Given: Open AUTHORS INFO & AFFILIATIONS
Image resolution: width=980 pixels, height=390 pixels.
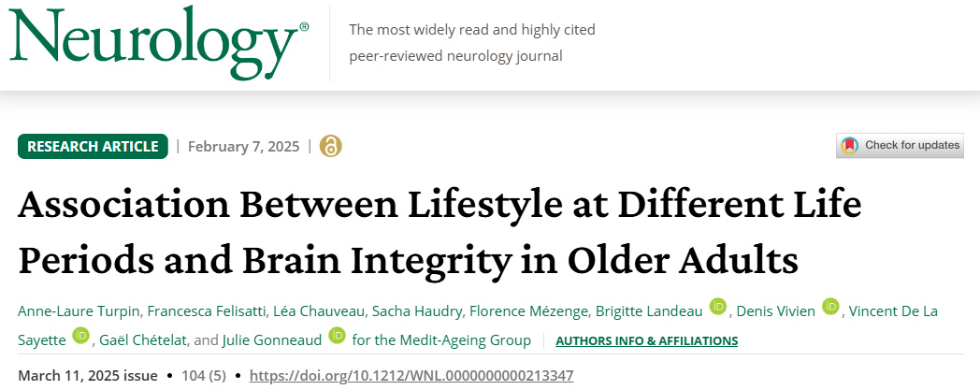Looking at the screenshot, I should click(x=646, y=341).
